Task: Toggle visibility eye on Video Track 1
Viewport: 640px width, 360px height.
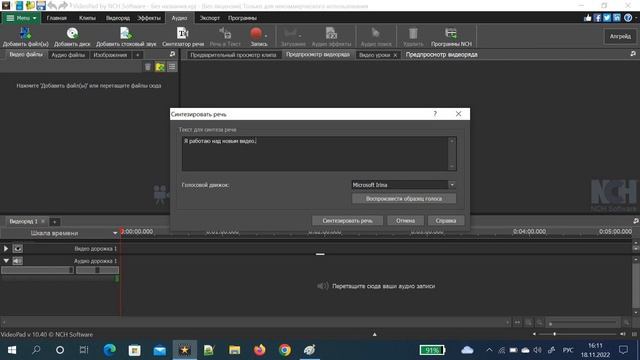Action: pyautogui.click(x=18, y=248)
